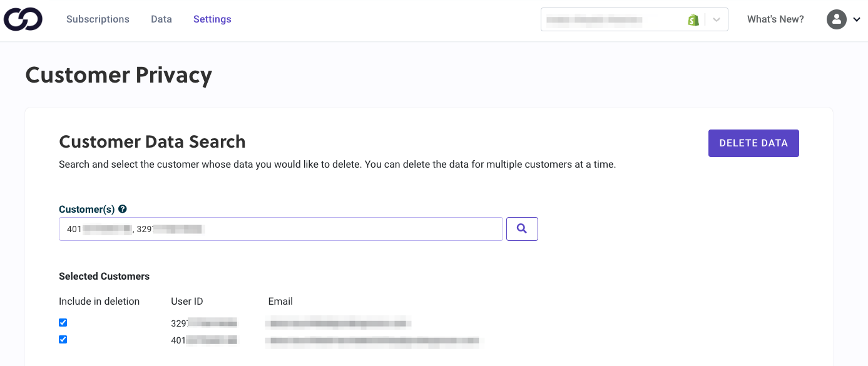This screenshot has height=366, width=868.
Task: Click the help question mark beside Customer(s)
Action: point(123,209)
